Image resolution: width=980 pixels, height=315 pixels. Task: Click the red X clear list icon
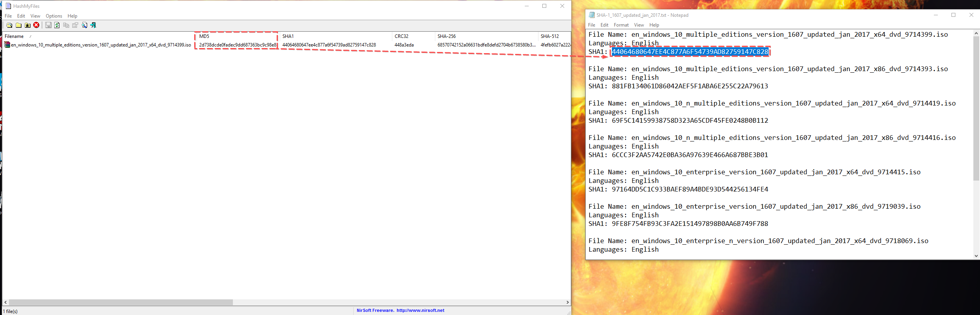(x=36, y=25)
